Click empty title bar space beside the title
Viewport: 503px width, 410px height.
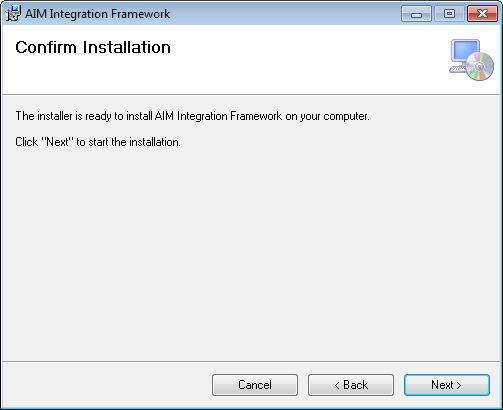coord(283,14)
